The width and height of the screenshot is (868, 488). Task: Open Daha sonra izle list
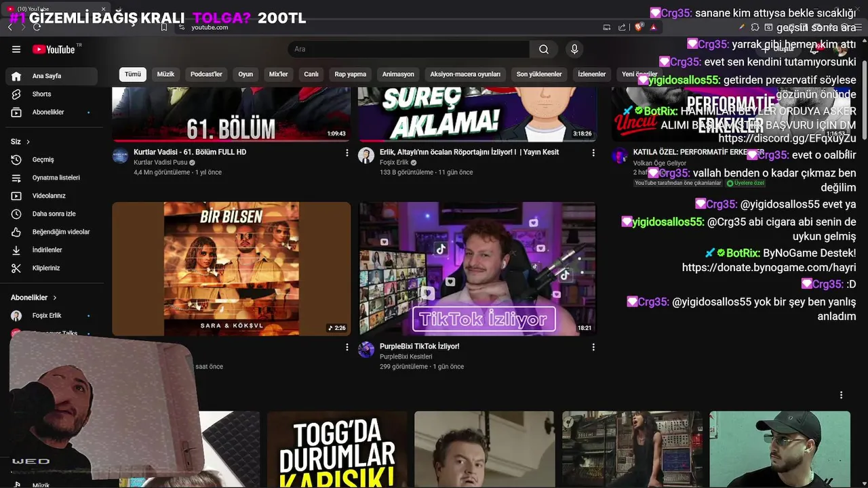coord(52,213)
